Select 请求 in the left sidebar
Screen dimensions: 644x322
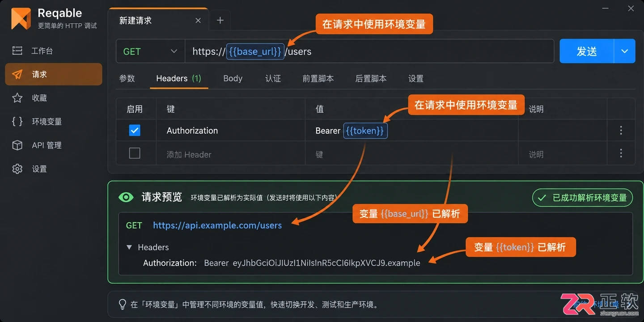[x=54, y=74]
